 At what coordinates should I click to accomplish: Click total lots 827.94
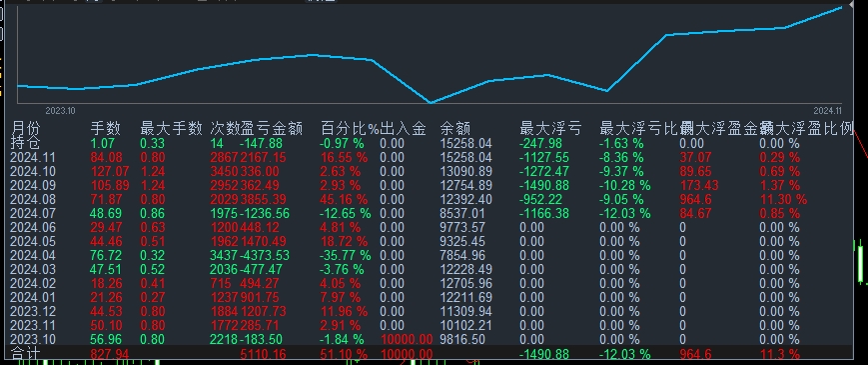[x=110, y=354]
